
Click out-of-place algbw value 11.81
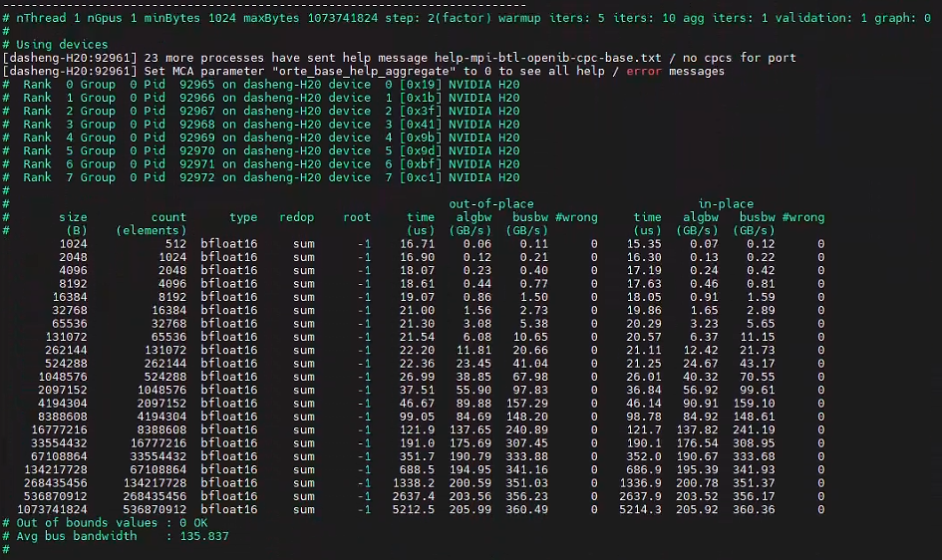(x=474, y=350)
